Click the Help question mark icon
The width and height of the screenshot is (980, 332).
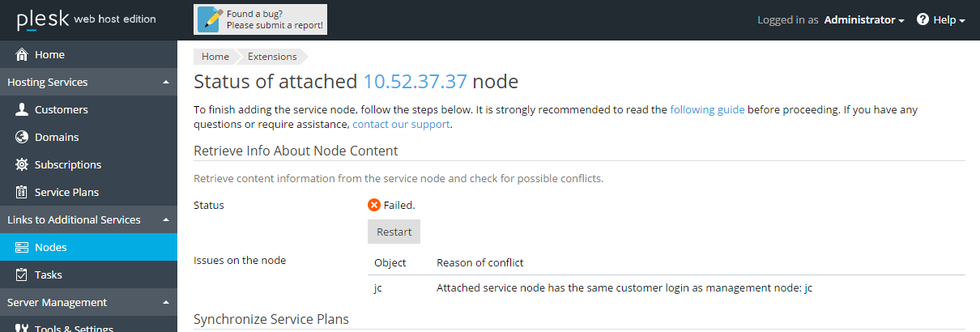point(922,19)
